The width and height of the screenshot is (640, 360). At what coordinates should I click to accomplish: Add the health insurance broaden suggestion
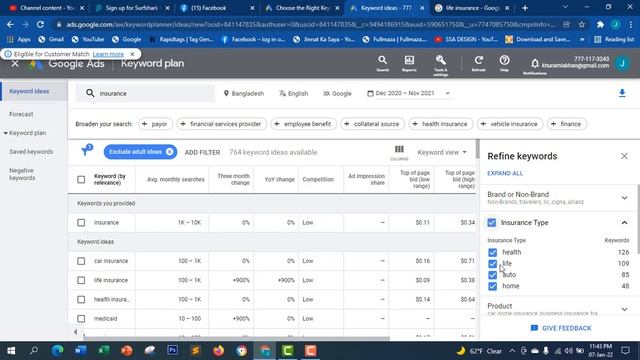pyautogui.click(x=440, y=124)
